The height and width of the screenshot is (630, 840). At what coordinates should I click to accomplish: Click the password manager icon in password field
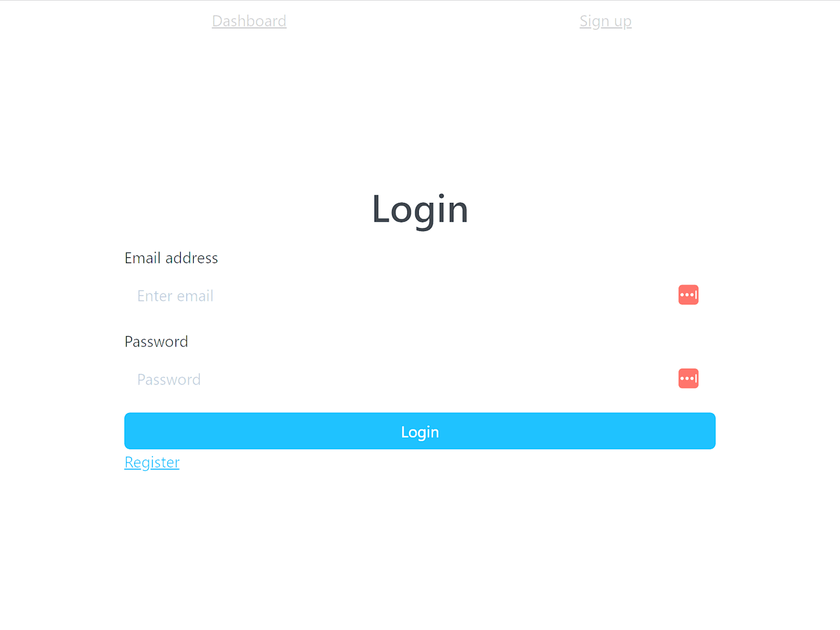(688, 379)
